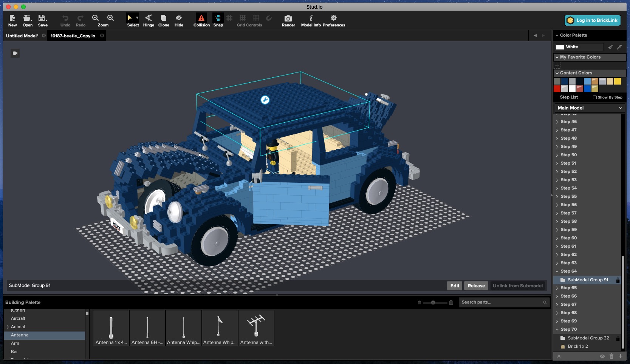
Task: Pick a color with the eyedropper icon
Action: (x=619, y=47)
